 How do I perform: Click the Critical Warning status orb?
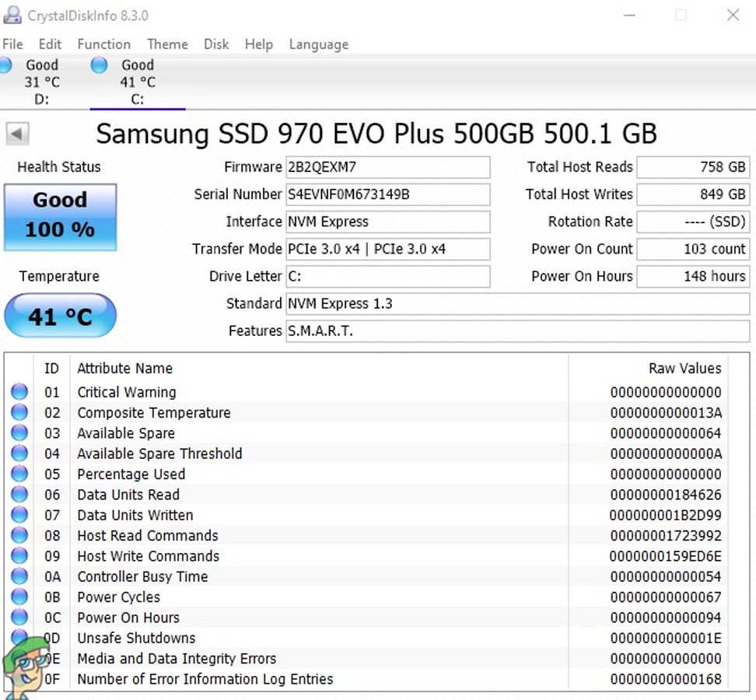point(19,392)
